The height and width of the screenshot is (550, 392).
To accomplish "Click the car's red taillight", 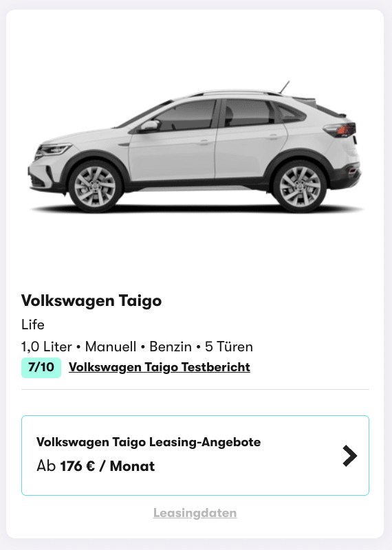I will tap(345, 130).
